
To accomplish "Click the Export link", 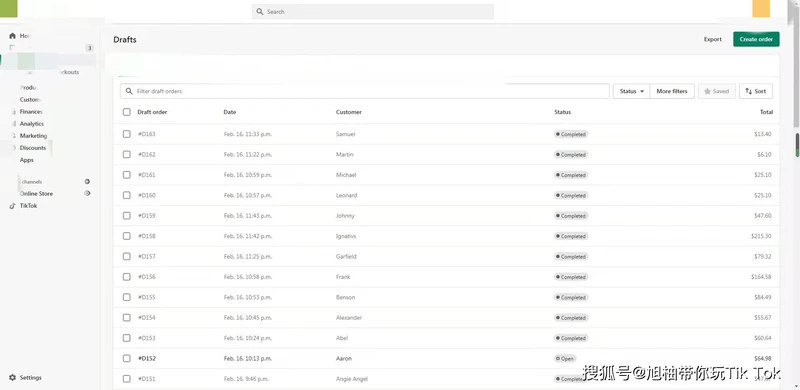I will click(x=713, y=39).
